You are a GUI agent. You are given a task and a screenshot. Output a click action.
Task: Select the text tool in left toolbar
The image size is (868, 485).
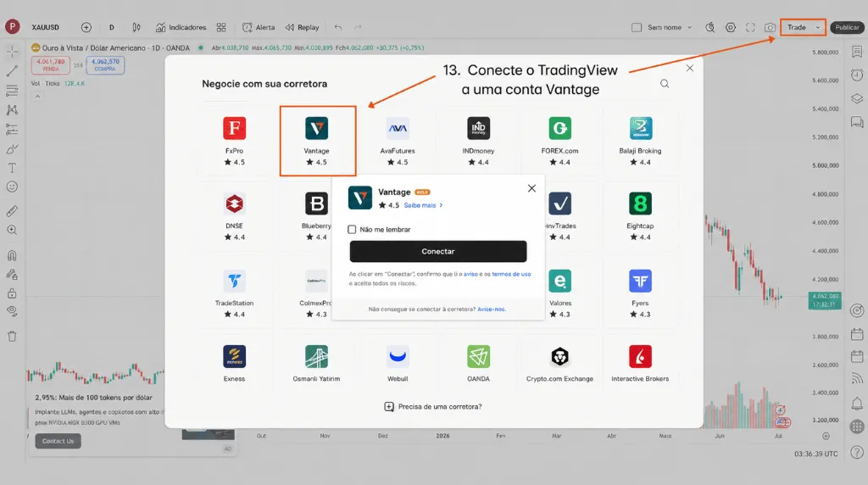12,168
